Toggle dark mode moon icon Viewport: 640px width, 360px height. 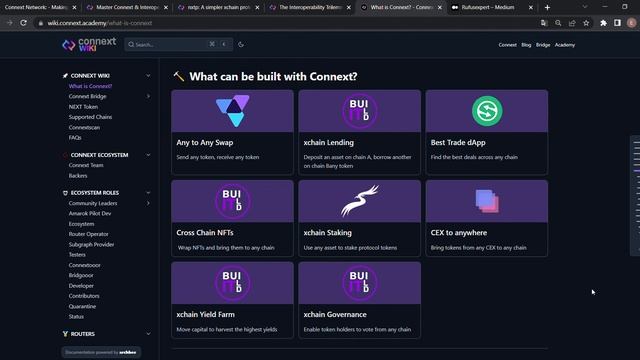tap(241, 44)
